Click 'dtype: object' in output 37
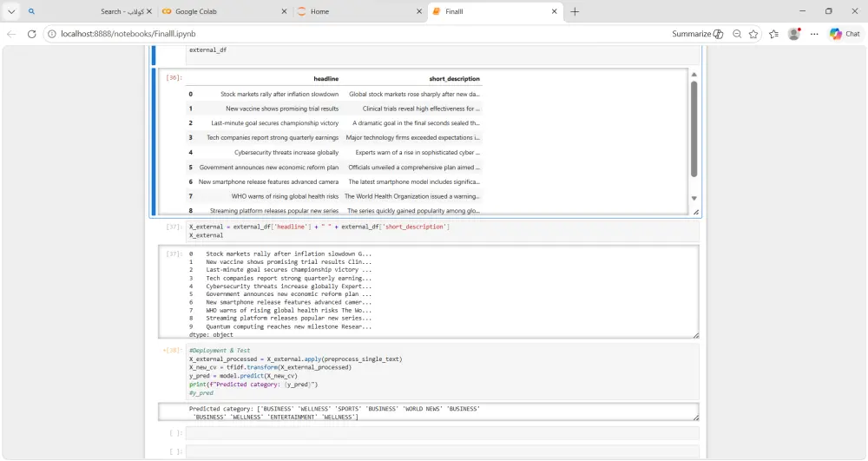Viewport: 868px width, 461px height. pos(211,335)
